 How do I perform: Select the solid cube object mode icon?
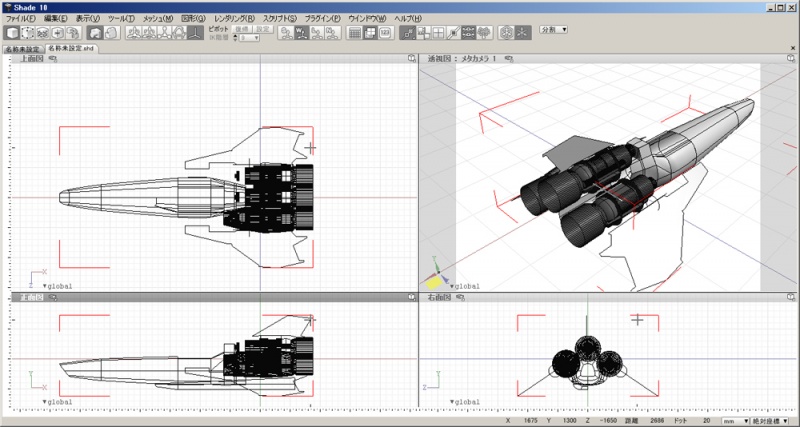point(12,33)
